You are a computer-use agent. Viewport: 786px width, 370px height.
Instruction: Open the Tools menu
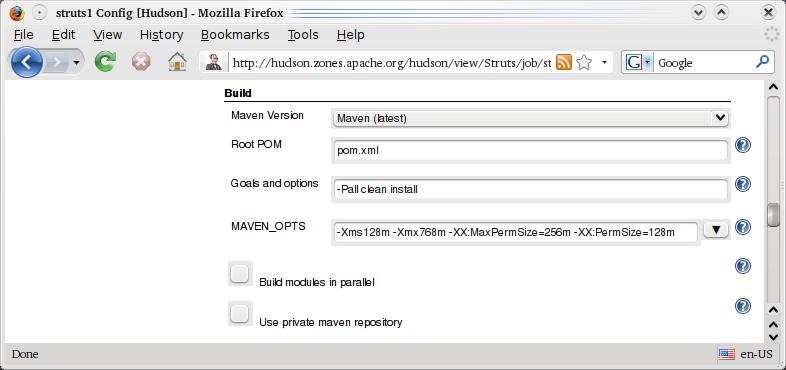tap(303, 35)
